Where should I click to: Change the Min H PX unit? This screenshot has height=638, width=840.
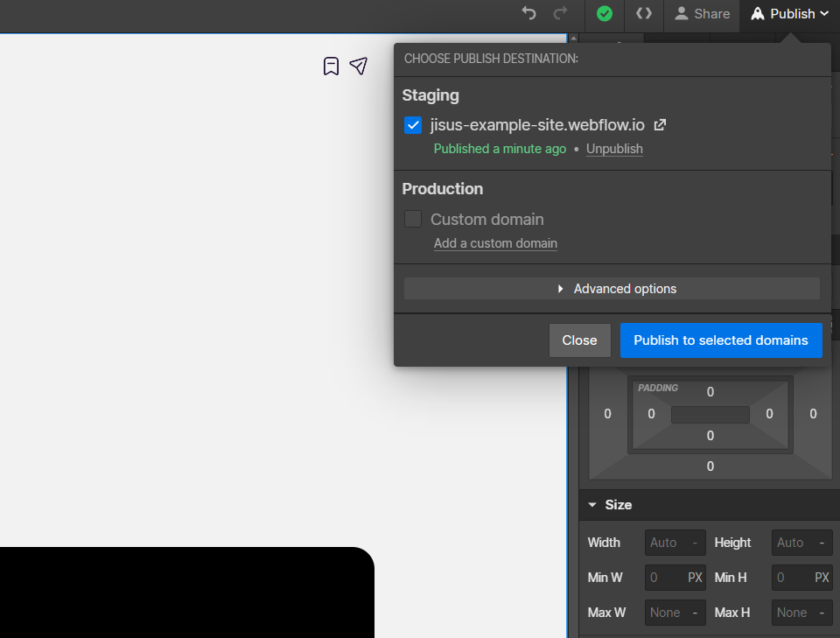click(x=822, y=578)
